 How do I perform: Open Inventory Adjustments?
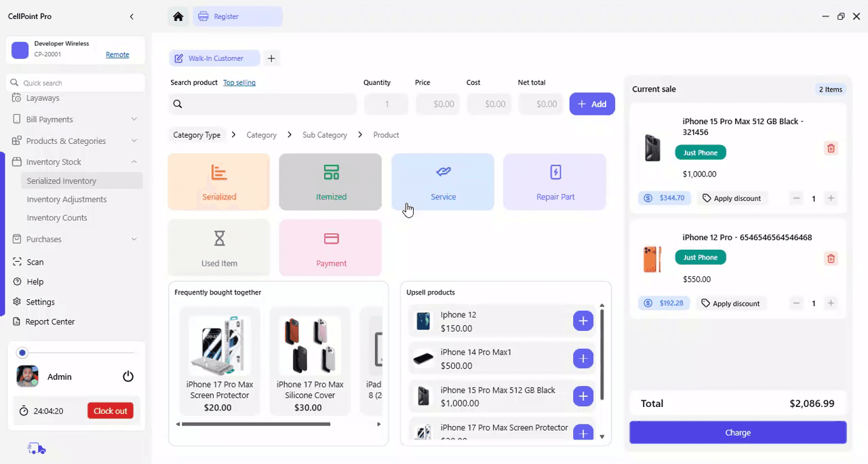click(x=66, y=199)
